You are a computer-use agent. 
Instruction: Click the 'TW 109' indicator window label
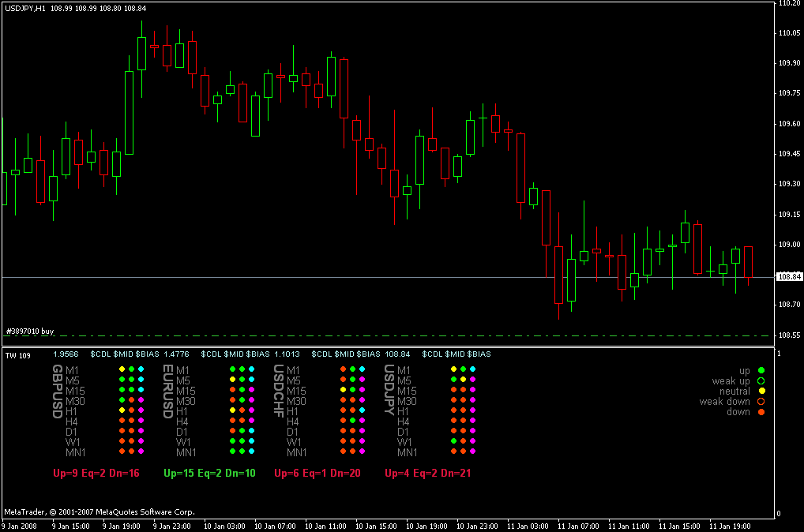click(x=17, y=354)
